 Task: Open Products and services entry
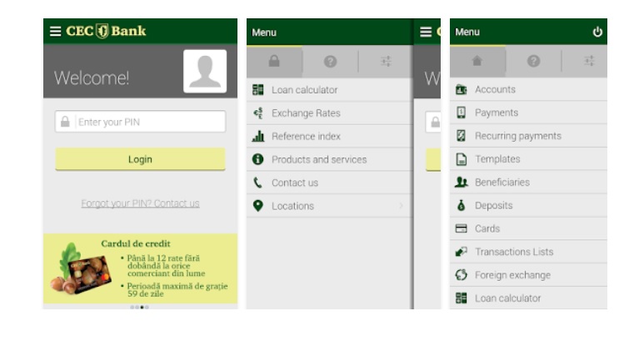tap(329, 159)
